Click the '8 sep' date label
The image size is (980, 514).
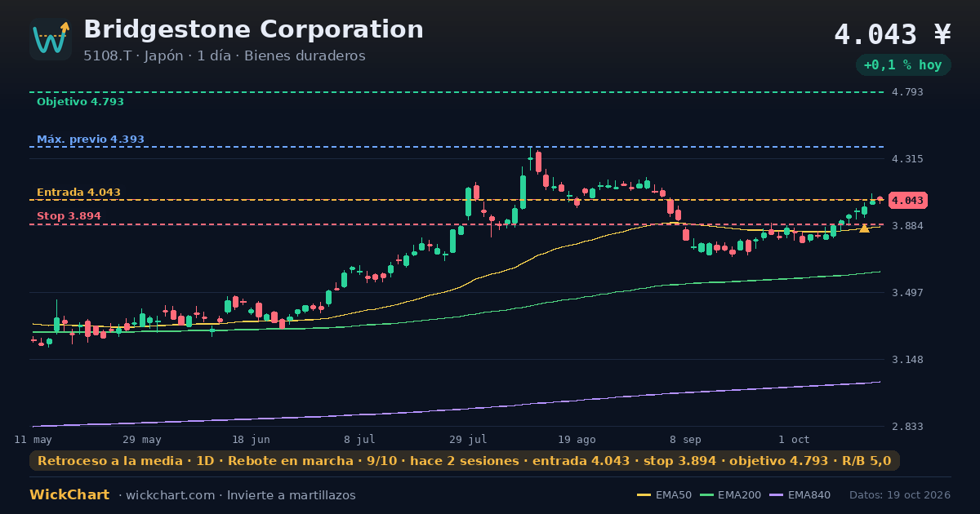click(685, 439)
